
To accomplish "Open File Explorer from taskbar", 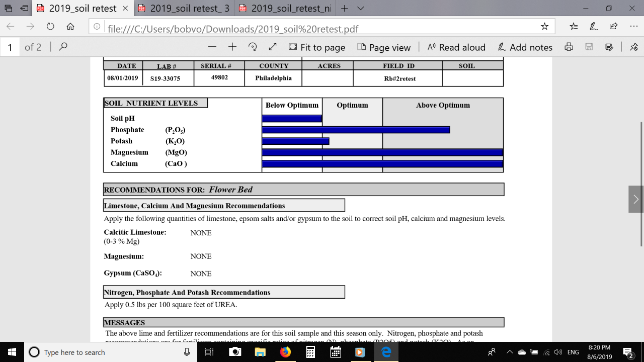I will [260, 352].
